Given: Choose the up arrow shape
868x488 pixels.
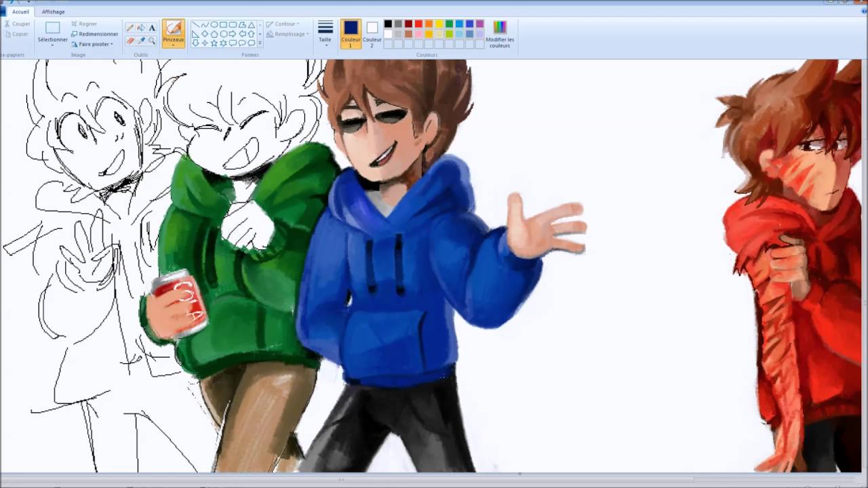Looking at the screenshot, I should tap(252, 34).
